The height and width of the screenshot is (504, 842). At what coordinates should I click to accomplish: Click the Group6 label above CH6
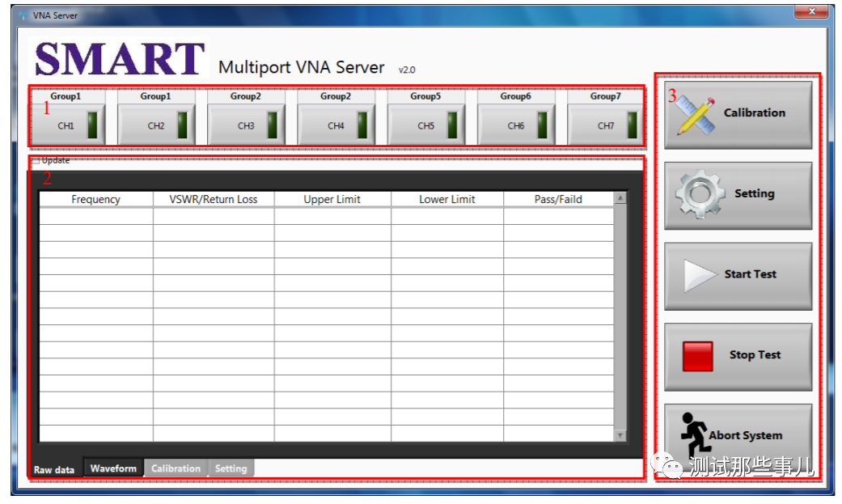coord(515,96)
